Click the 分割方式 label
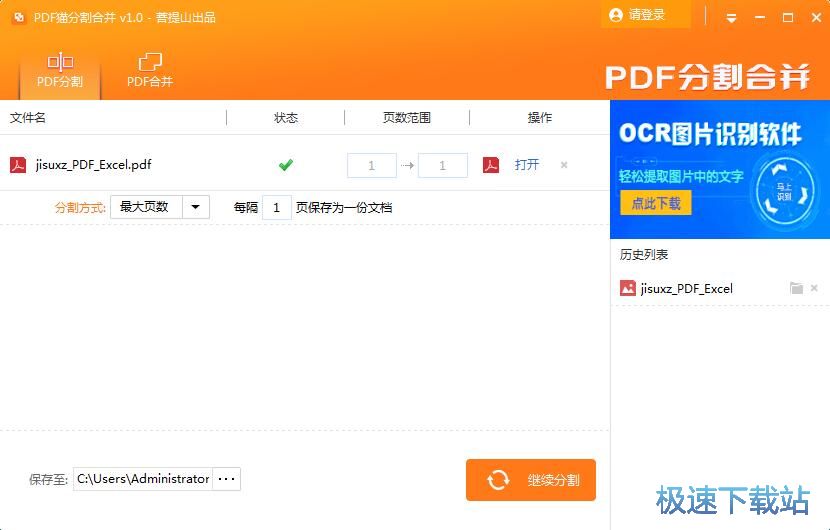 (80, 208)
